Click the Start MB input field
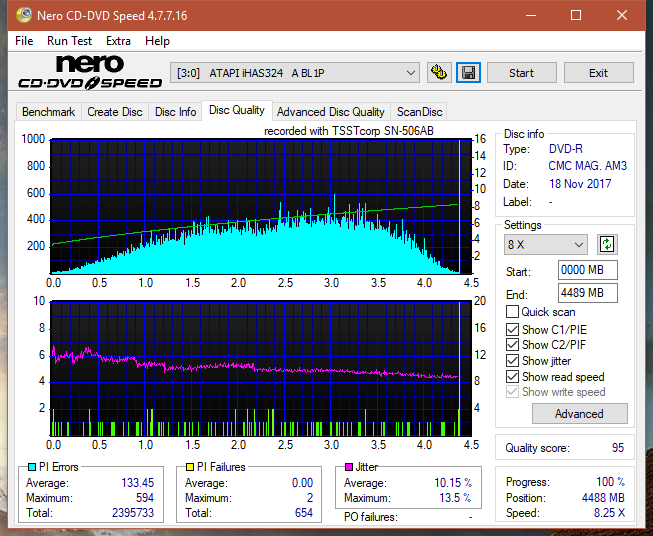The height and width of the screenshot is (536, 653). tap(588, 270)
